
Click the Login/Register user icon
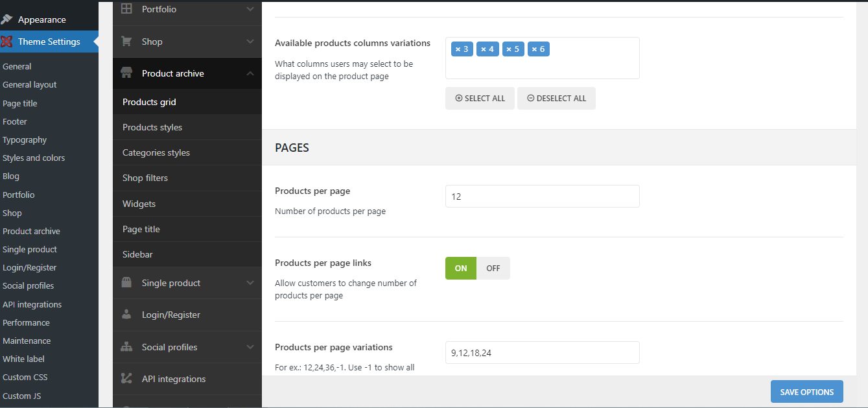pyautogui.click(x=126, y=315)
